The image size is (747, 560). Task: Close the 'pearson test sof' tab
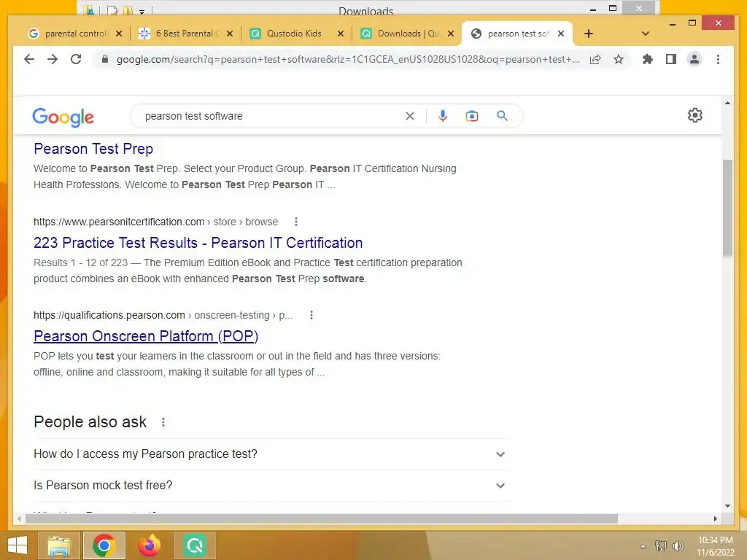pos(561,34)
